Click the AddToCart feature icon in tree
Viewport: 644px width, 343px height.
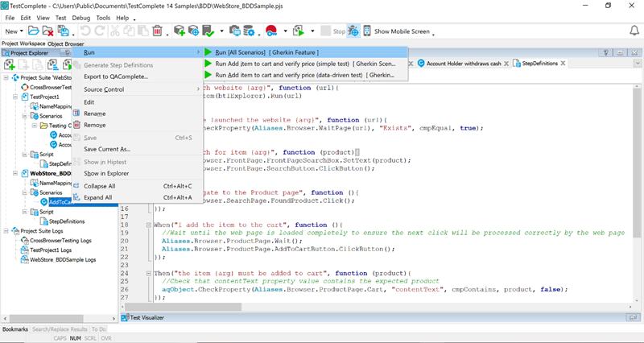[44, 201]
